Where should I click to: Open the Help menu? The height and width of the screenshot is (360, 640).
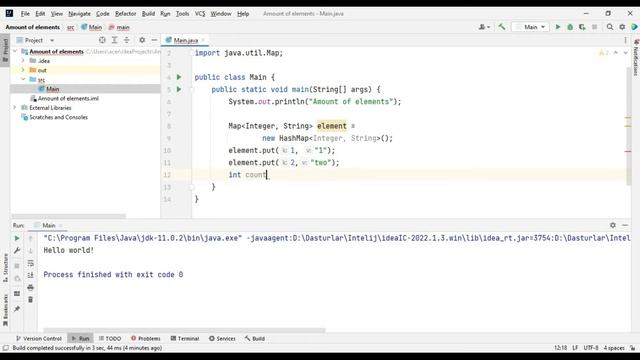pos(243,13)
